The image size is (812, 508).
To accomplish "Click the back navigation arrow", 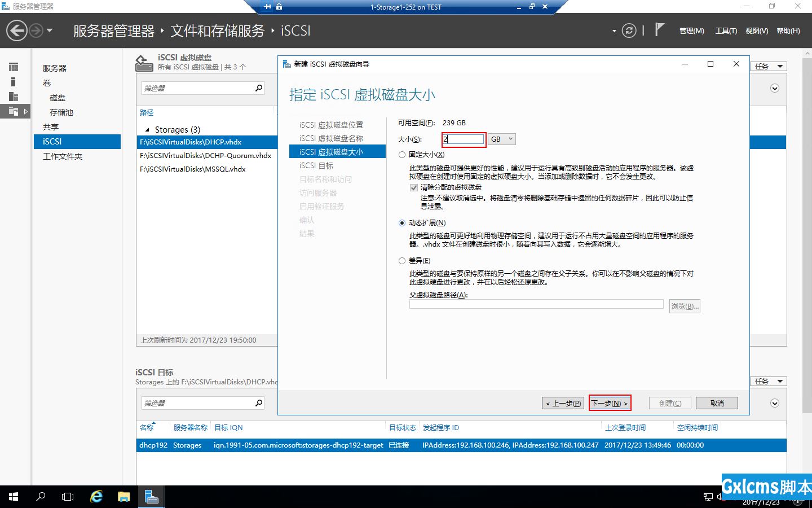I will click(x=17, y=30).
